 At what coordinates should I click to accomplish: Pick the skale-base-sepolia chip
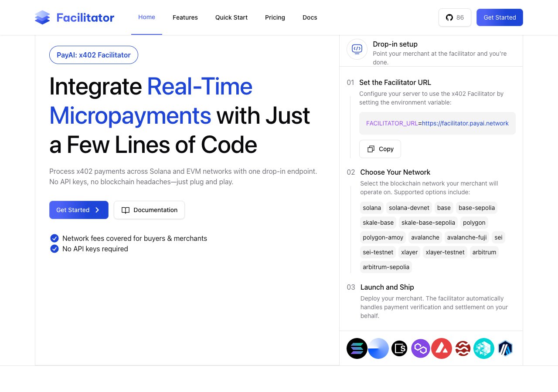click(428, 223)
